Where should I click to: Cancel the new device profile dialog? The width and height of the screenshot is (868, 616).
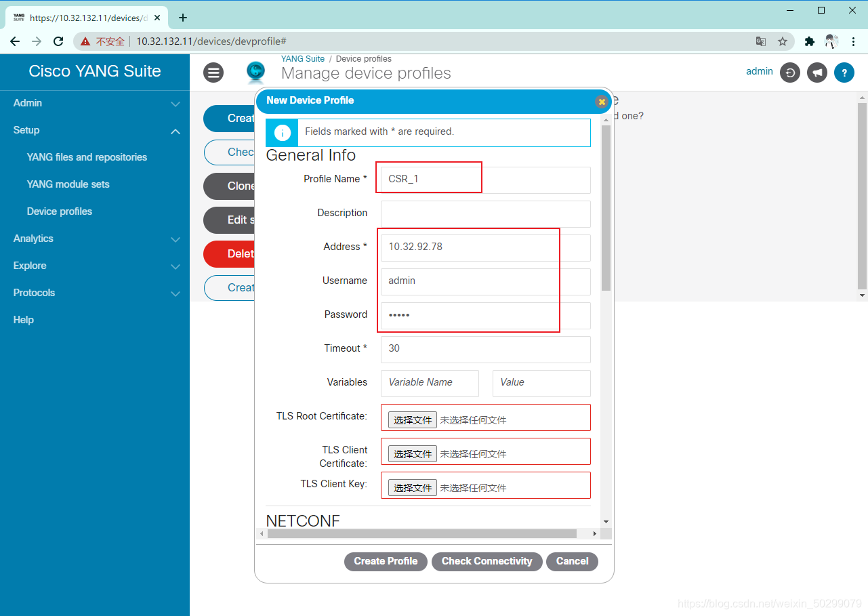point(572,561)
